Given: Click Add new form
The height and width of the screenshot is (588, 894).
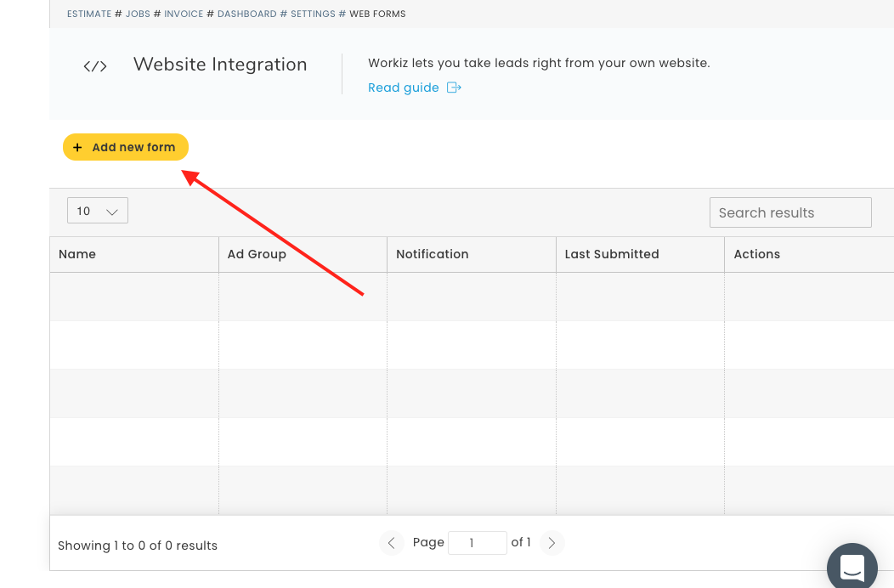Looking at the screenshot, I should pyautogui.click(x=125, y=146).
